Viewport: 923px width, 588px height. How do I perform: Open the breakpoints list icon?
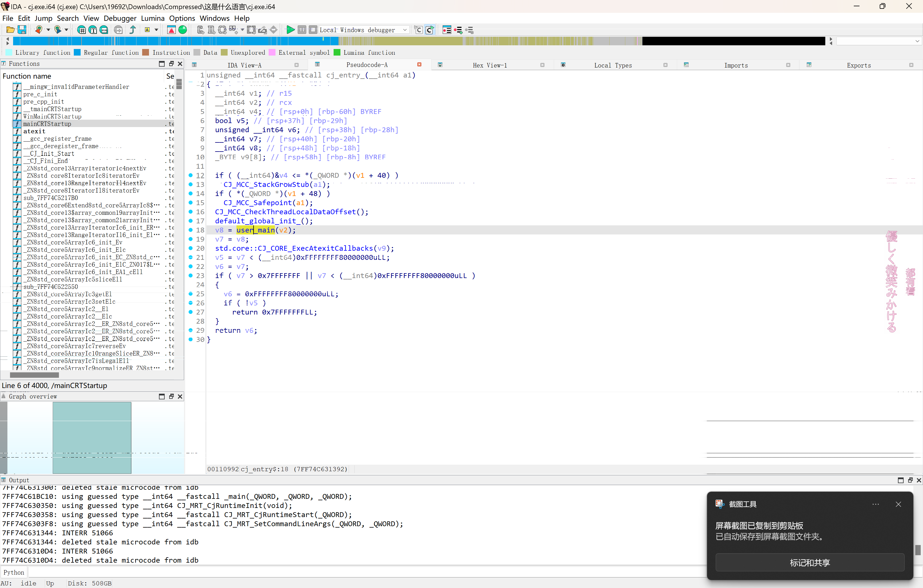coord(447,30)
